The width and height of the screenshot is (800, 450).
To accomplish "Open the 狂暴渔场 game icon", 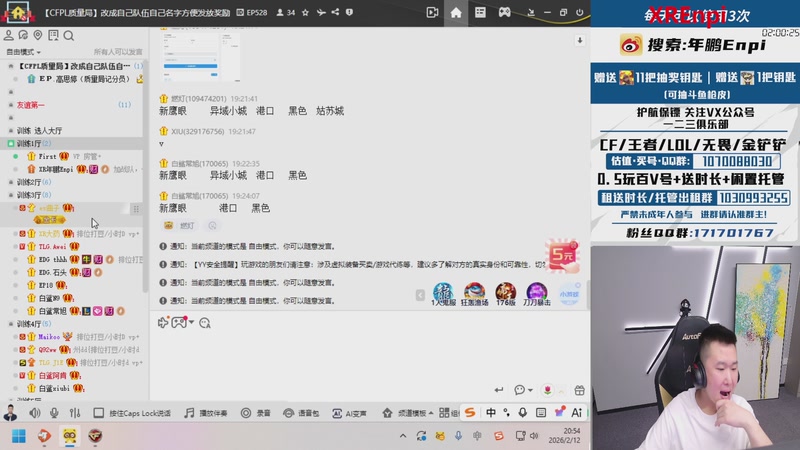I will point(474,294).
